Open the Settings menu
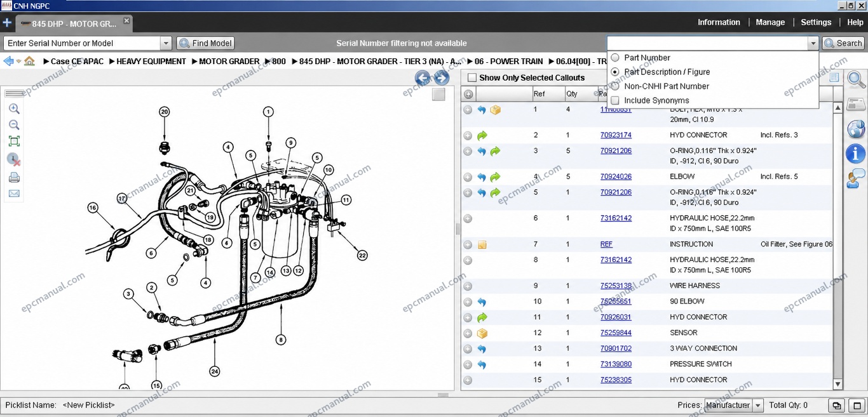 click(816, 22)
